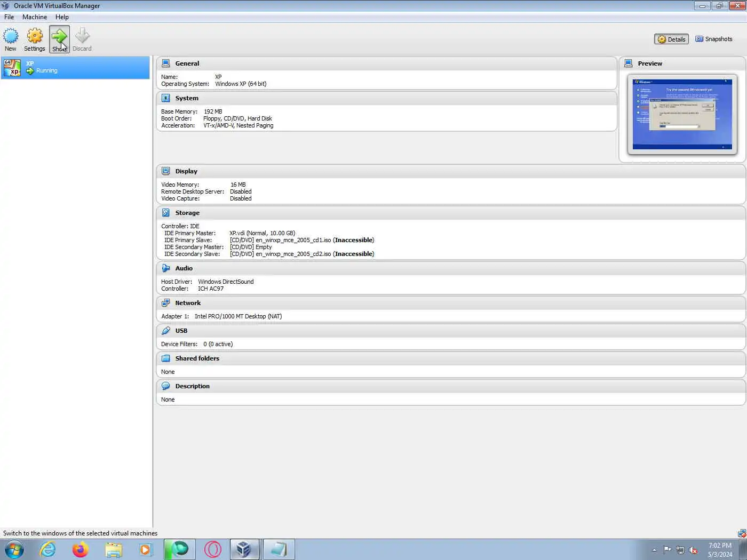Open the Windows Start menu
The image size is (747, 560).
point(14,549)
